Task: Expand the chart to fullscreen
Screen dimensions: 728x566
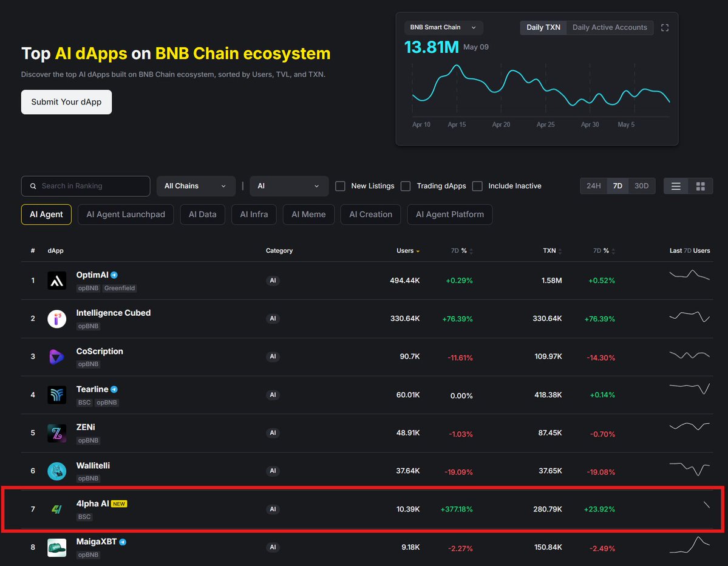Action: pyautogui.click(x=665, y=28)
